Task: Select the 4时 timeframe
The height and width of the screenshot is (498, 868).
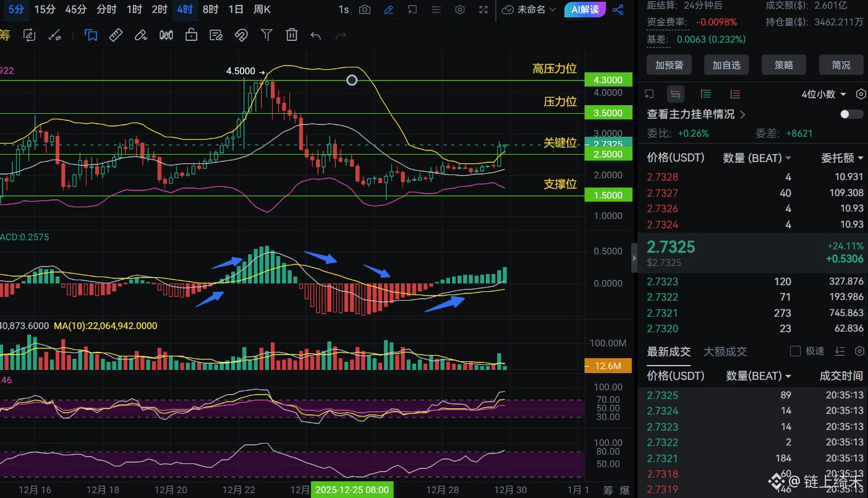Action: [x=184, y=9]
